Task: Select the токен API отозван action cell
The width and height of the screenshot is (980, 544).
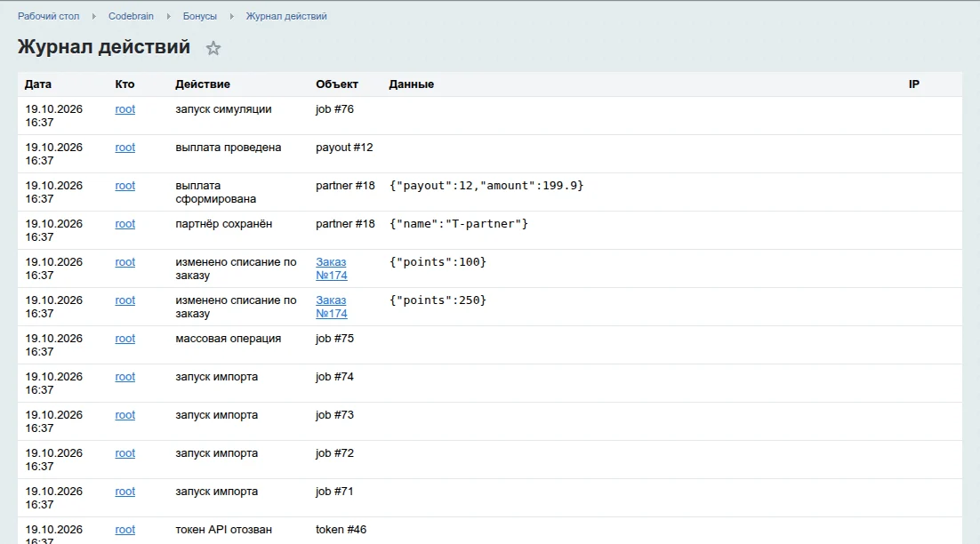Action: click(224, 530)
